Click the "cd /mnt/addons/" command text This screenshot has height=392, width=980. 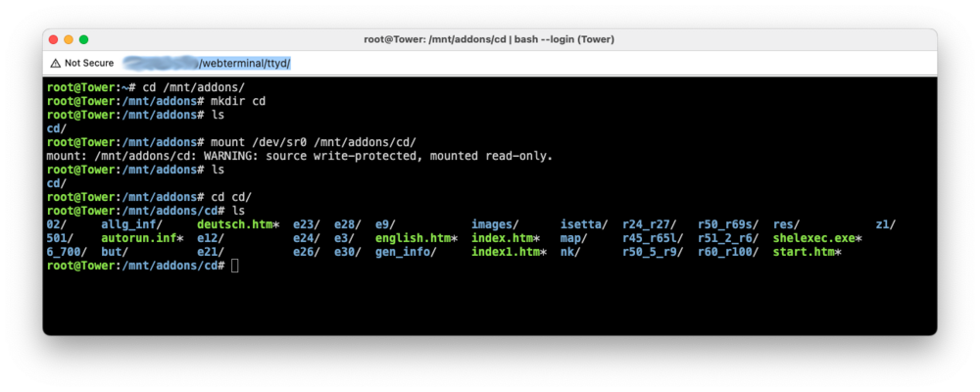194,87
